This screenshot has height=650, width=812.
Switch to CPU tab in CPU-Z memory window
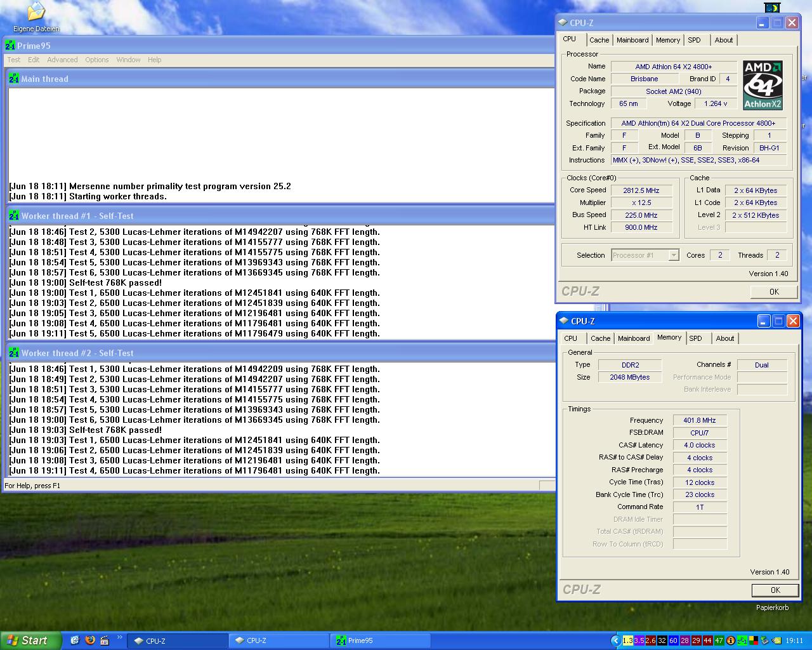pos(571,338)
